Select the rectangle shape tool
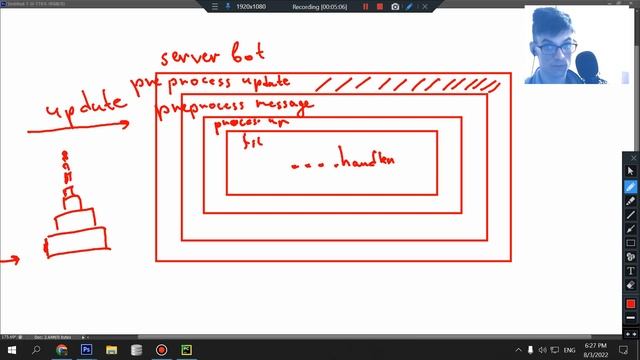Viewport: 640px width, 360px height. click(x=631, y=243)
